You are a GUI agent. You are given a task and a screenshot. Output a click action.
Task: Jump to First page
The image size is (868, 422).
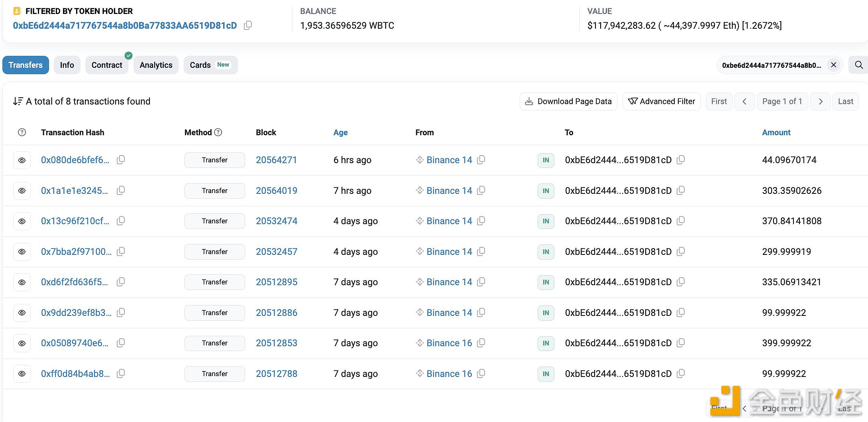coord(719,101)
